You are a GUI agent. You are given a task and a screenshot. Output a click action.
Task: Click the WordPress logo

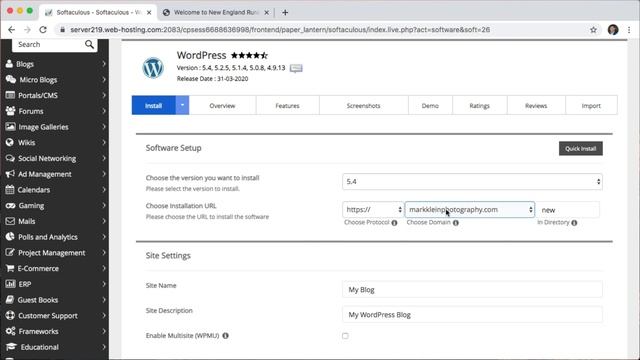(153, 68)
